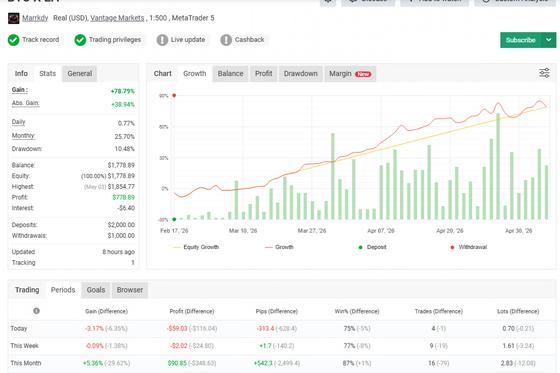560x373 pixels.
Task: Open the Marrkdy user profile link
Action: tap(35, 18)
